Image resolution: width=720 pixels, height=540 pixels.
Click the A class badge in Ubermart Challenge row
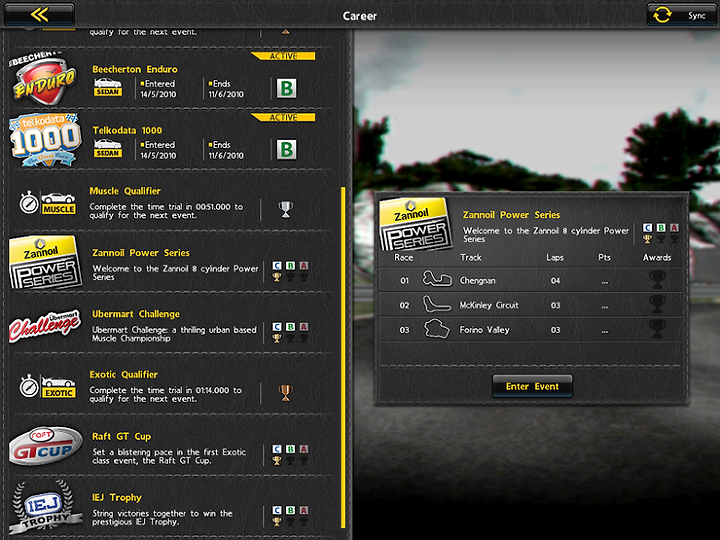tap(304, 327)
